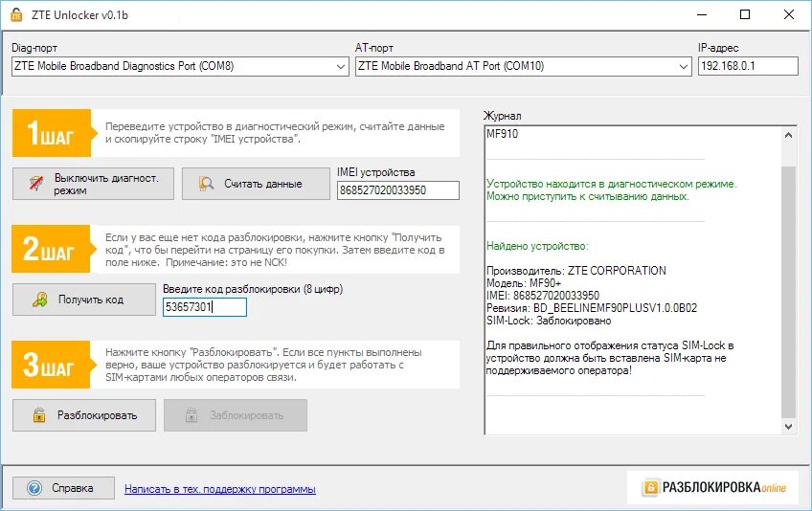The width and height of the screenshot is (812, 511).
Task: Click the Введите код разблокировки label
Action: point(253,289)
